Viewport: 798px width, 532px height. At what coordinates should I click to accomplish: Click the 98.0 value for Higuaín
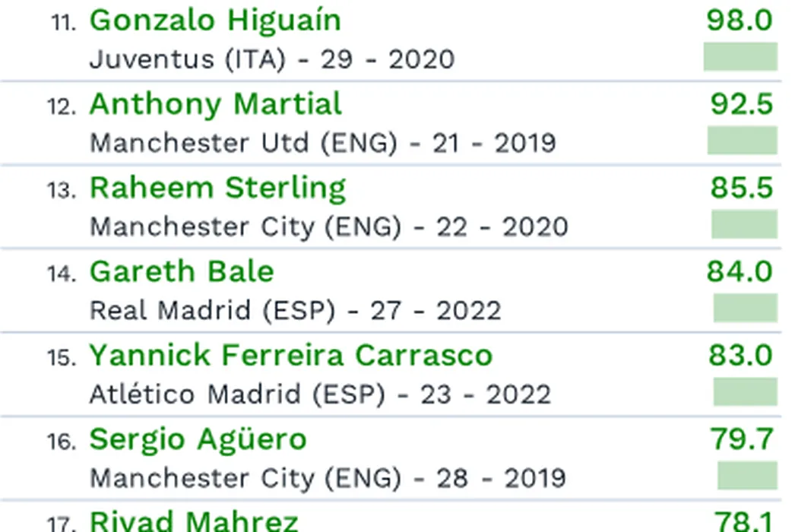click(x=739, y=21)
